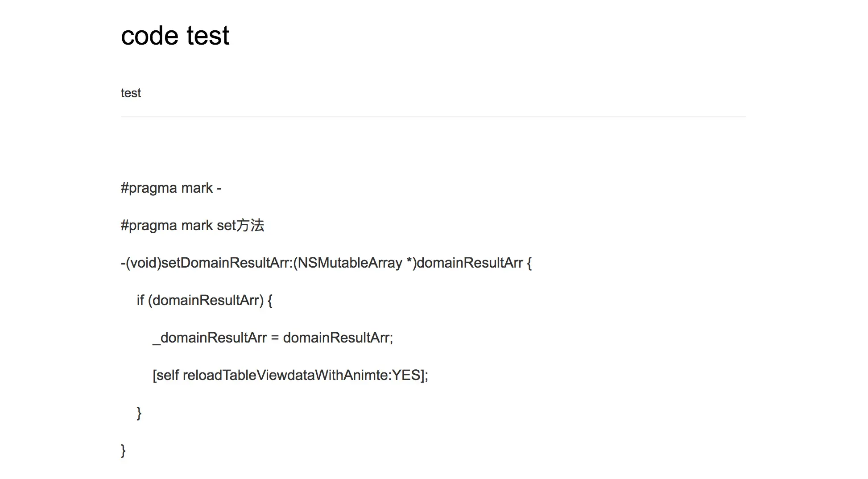Click the equals sign in the assignment line
The height and width of the screenshot is (479, 868).
coord(275,338)
